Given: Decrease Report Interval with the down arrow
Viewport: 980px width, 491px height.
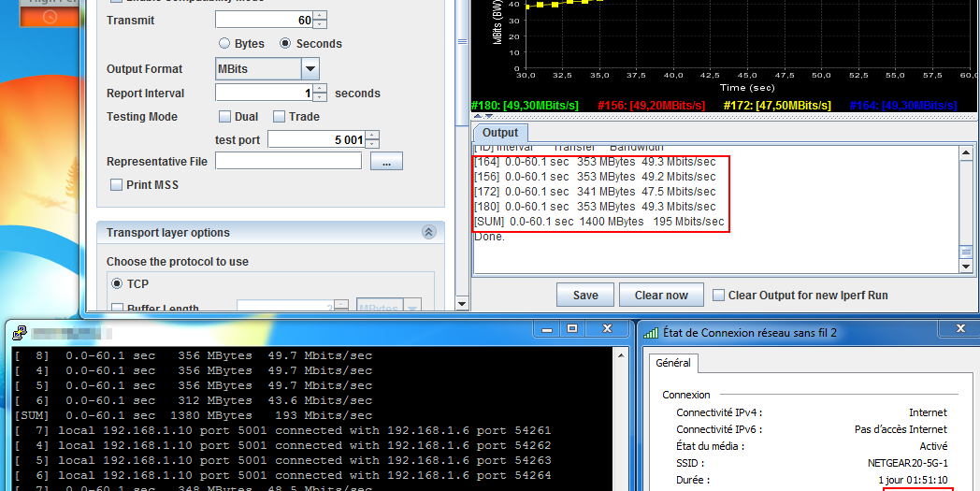Looking at the screenshot, I should (321, 97).
